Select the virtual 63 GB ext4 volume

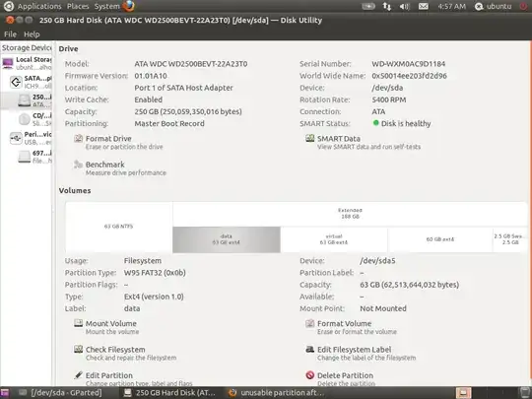(x=334, y=239)
